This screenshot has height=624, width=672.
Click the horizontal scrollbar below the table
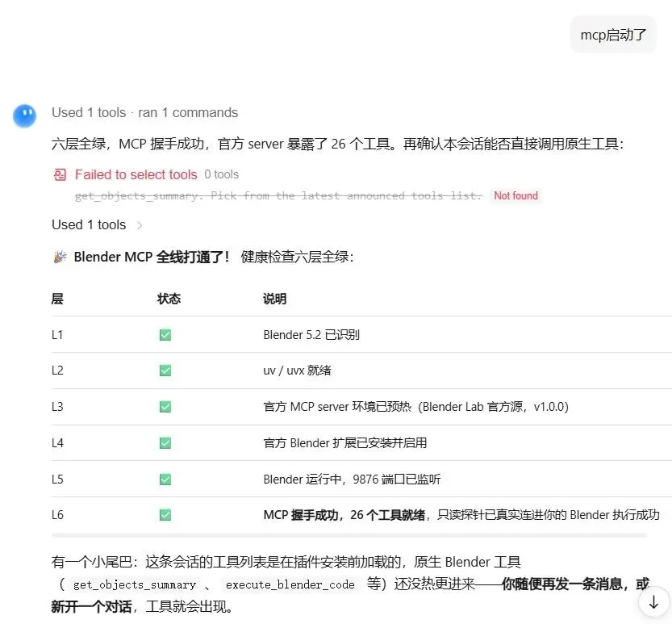click(x=349, y=536)
